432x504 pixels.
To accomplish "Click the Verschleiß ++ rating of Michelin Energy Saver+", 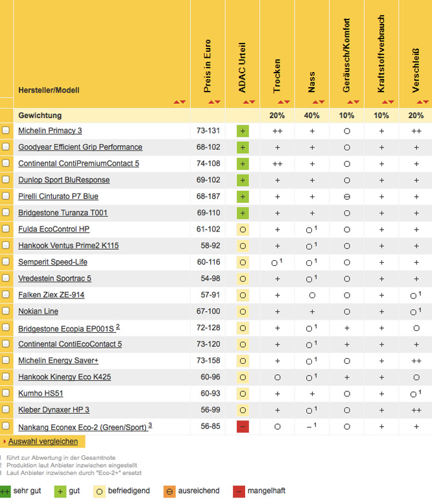I will [x=416, y=361].
